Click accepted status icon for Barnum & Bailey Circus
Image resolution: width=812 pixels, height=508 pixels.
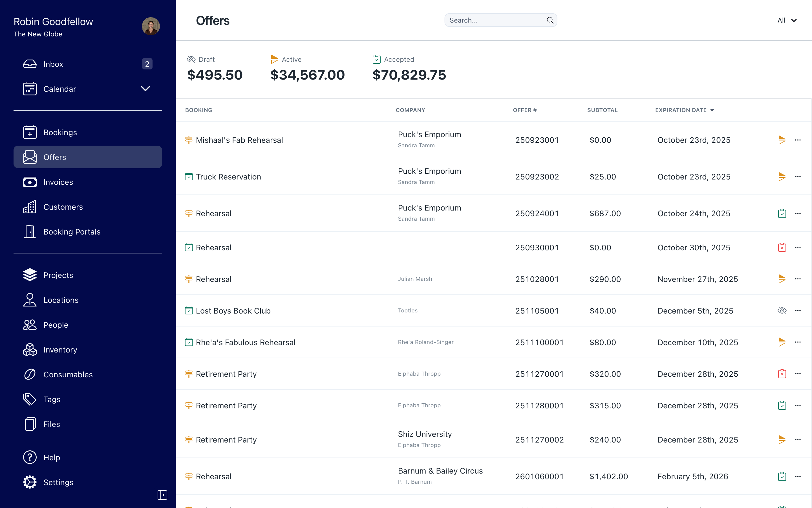(x=782, y=476)
